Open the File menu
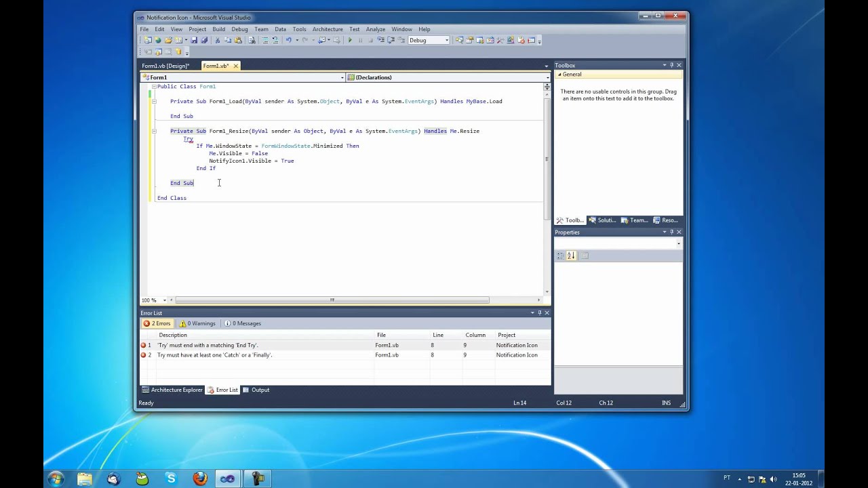The height and width of the screenshot is (488, 868). tap(144, 29)
